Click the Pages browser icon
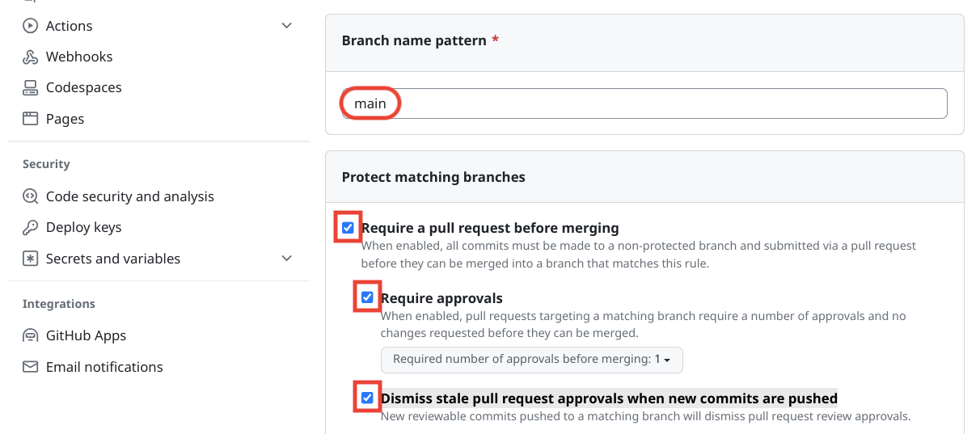The width and height of the screenshot is (980, 434). pos(31,119)
